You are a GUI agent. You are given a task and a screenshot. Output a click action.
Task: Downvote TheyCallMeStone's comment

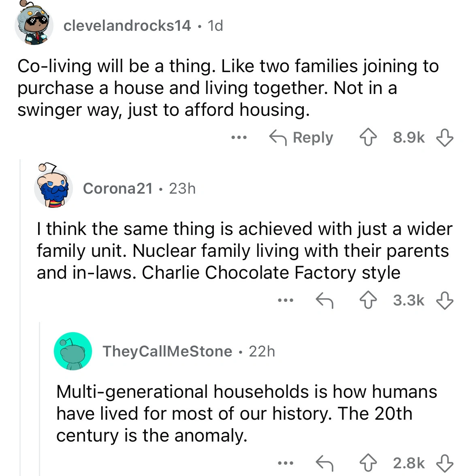(x=444, y=463)
